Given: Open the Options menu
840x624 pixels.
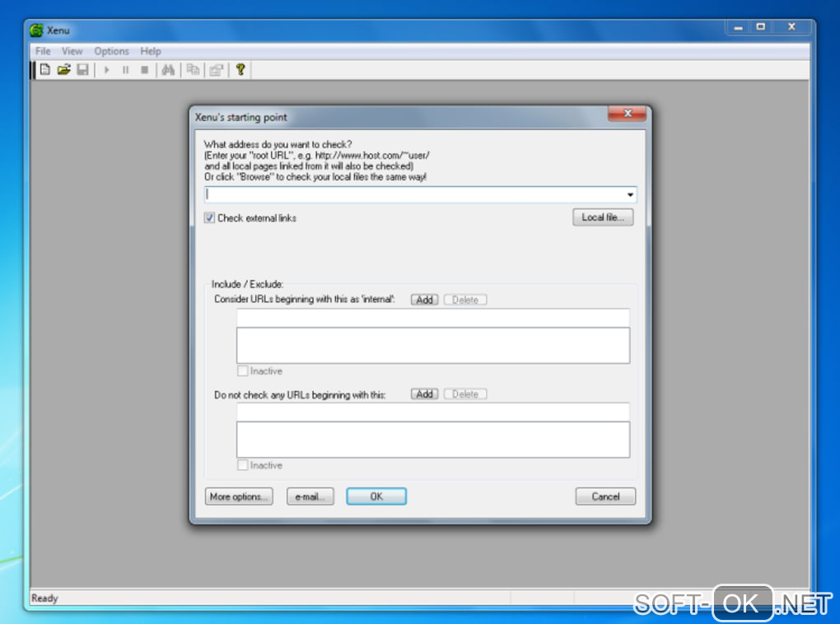Looking at the screenshot, I should point(111,51).
